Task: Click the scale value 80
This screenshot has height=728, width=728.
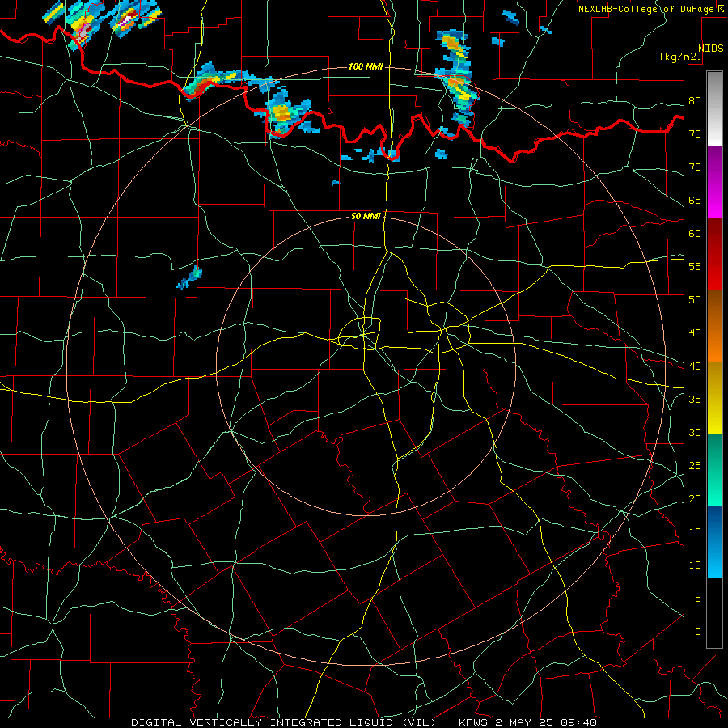Action: coord(695,101)
